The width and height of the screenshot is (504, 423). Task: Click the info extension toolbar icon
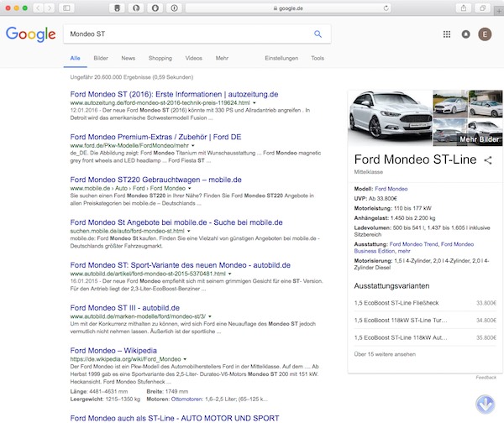[174, 8]
